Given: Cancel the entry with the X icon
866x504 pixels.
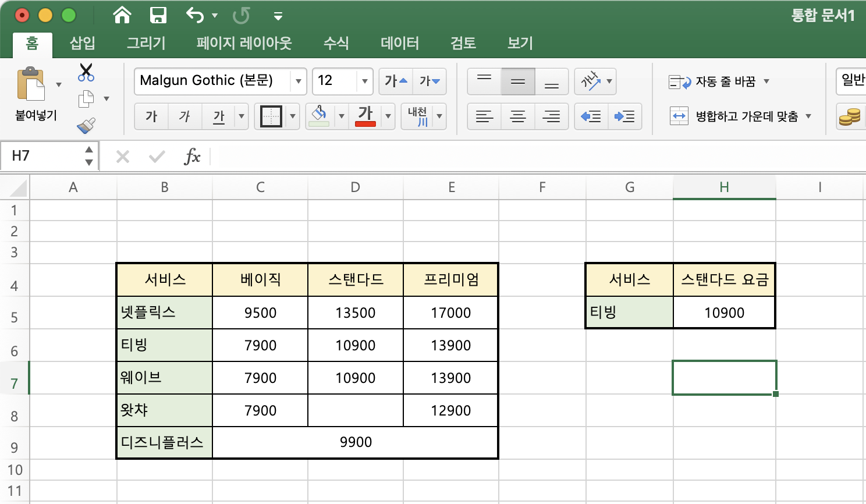Looking at the screenshot, I should pyautogui.click(x=123, y=156).
